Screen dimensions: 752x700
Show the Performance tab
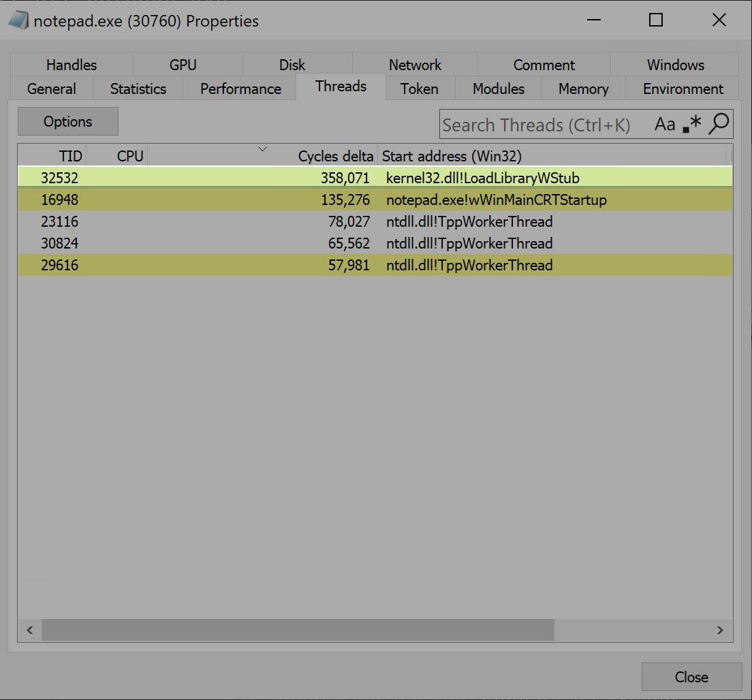click(x=240, y=89)
